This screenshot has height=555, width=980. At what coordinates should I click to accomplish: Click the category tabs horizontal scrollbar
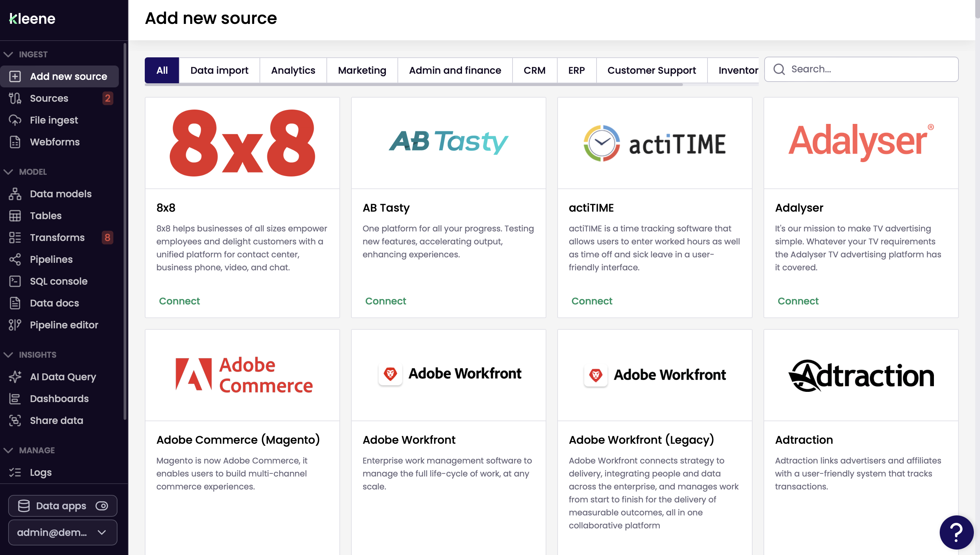point(414,85)
